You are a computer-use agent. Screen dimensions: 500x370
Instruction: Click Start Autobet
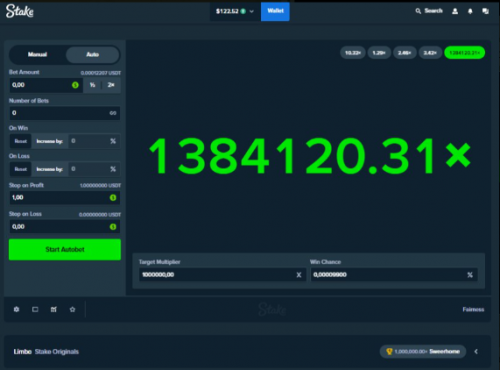pyautogui.click(x=65, y=249)
